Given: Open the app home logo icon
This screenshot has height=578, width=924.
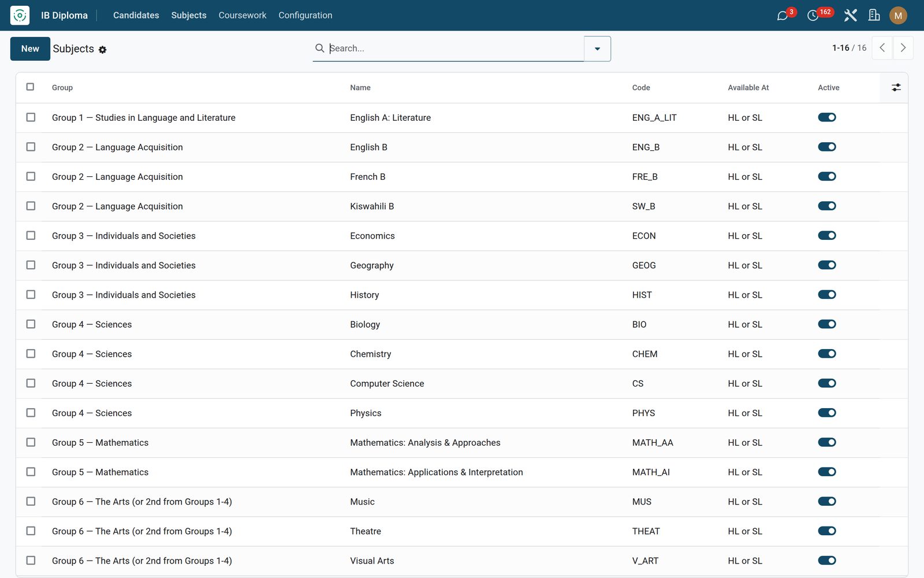Looking at the screenshot, I should [20, 15].
